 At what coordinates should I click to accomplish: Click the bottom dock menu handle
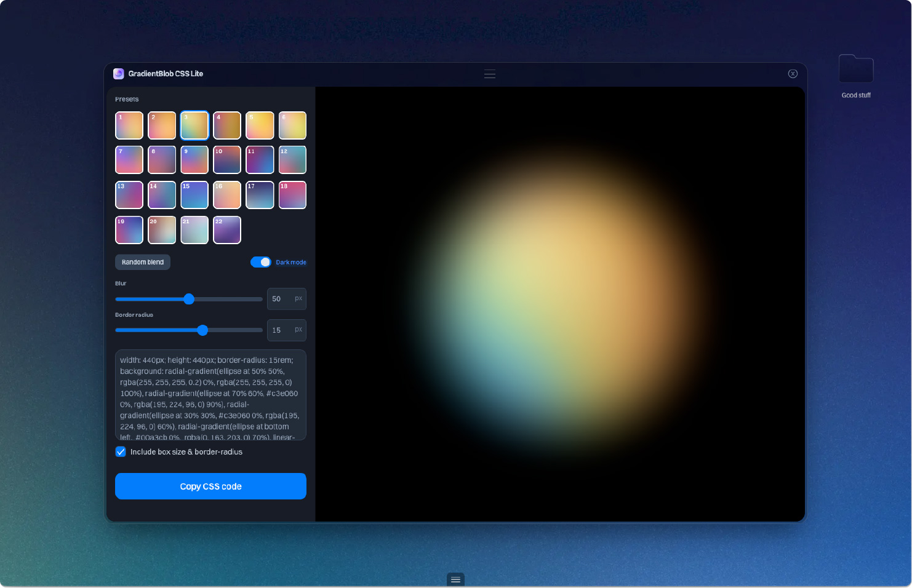[455, 579]
